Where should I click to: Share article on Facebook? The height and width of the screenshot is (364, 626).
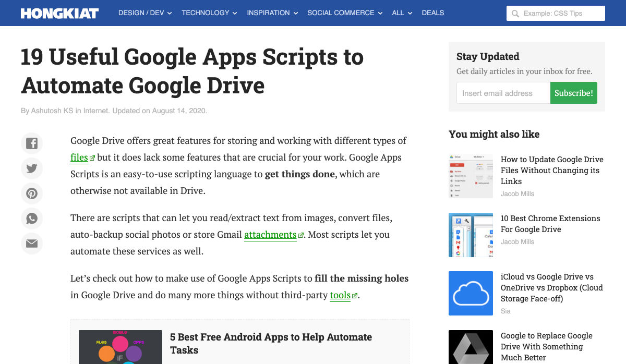click(x=32, y=143)
